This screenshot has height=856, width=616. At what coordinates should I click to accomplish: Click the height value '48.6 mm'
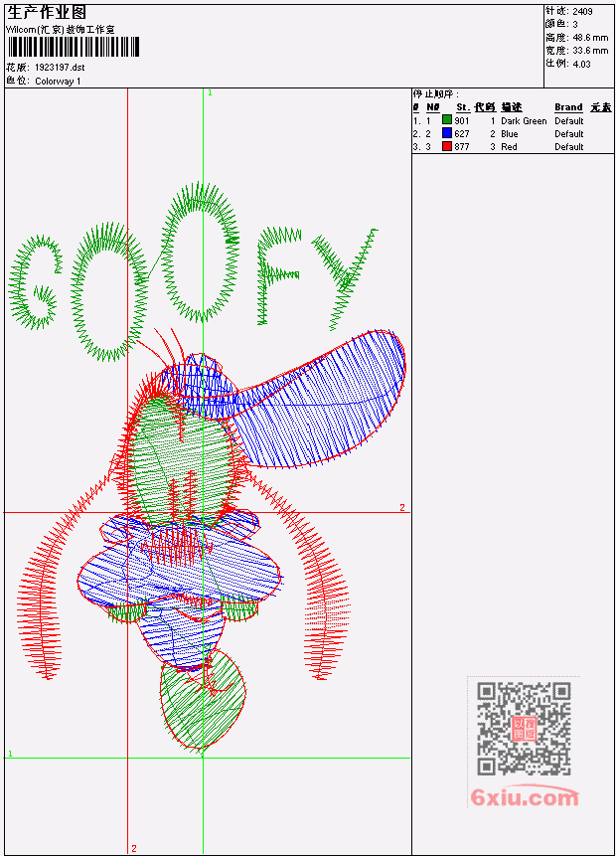590,38
